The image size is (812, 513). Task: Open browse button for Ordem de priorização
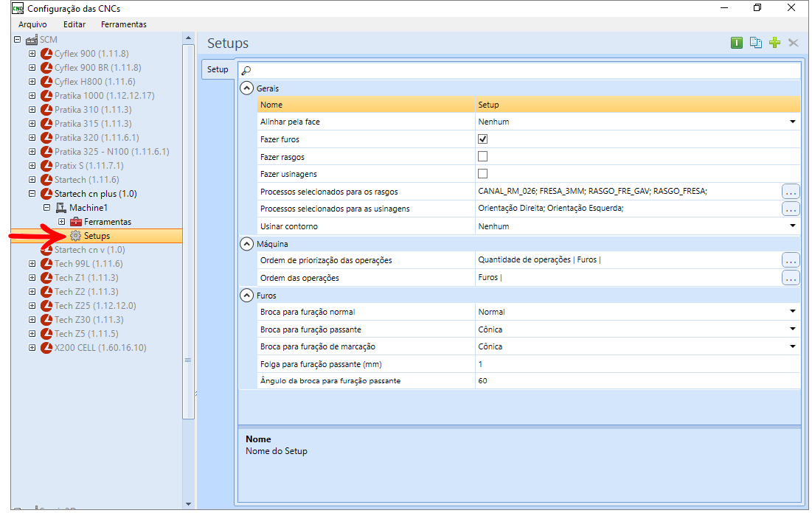[x=791, y=260]
